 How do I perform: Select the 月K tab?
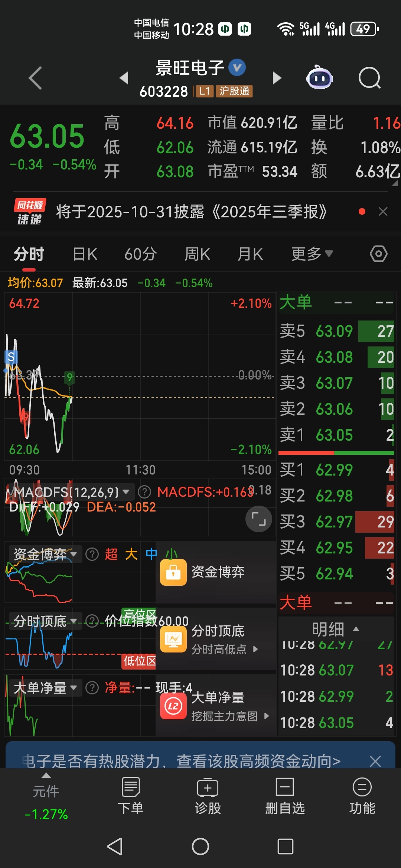250,254
